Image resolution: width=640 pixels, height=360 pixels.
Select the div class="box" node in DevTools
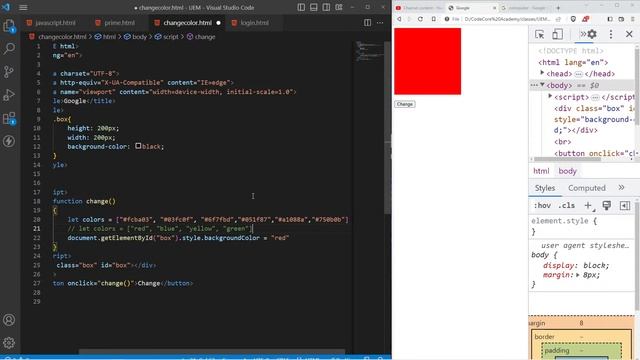click(594, 119)
